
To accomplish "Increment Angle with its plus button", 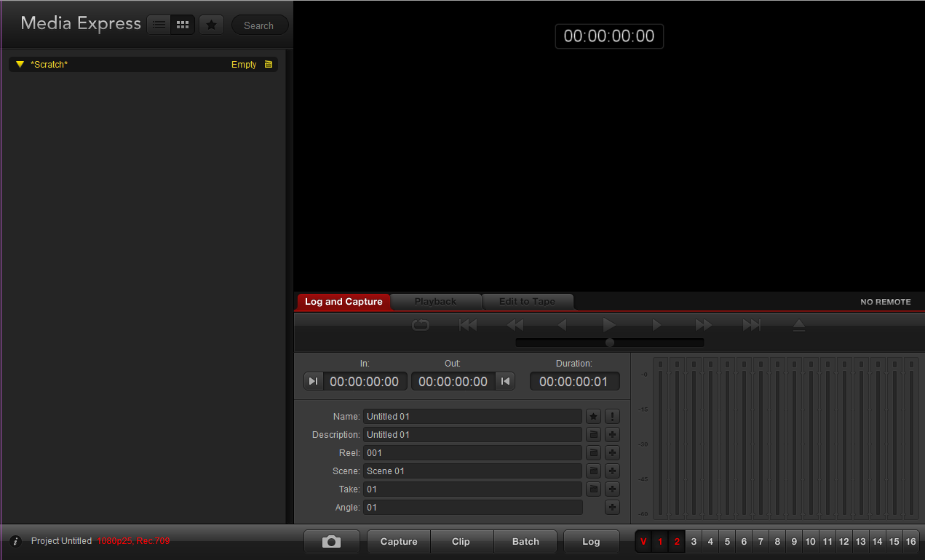I will pyautogui.click(x=613, y=508).
